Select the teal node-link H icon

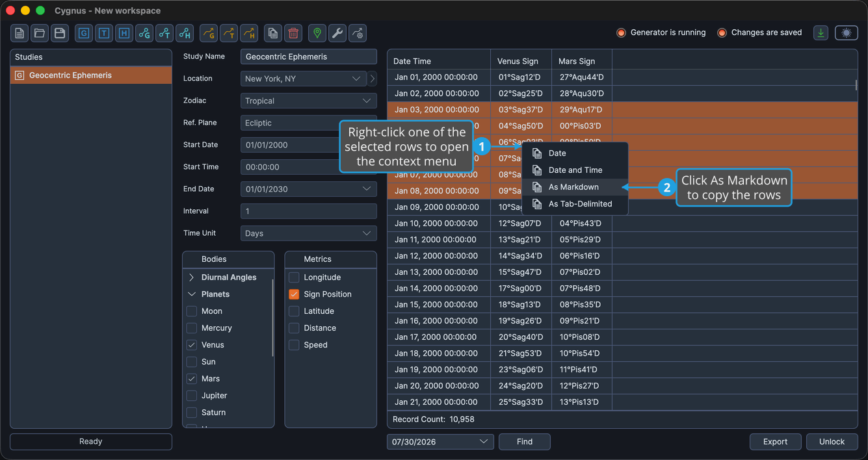[x=185, y=33]
